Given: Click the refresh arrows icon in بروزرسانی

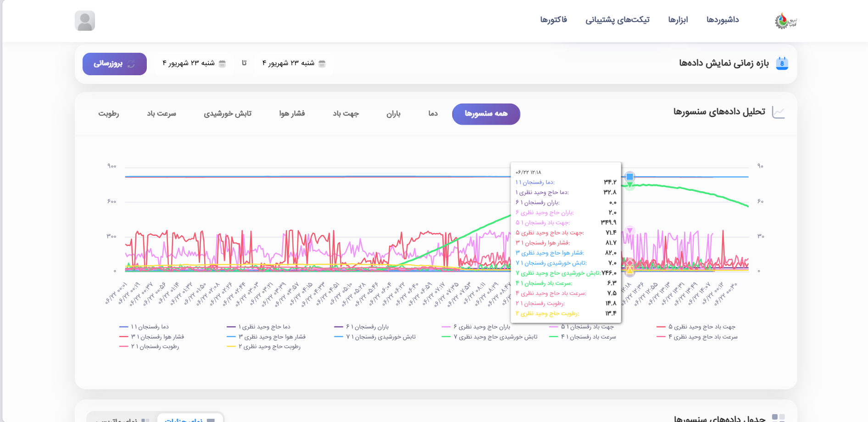Looking at the screenshot, I should point(131,64).
